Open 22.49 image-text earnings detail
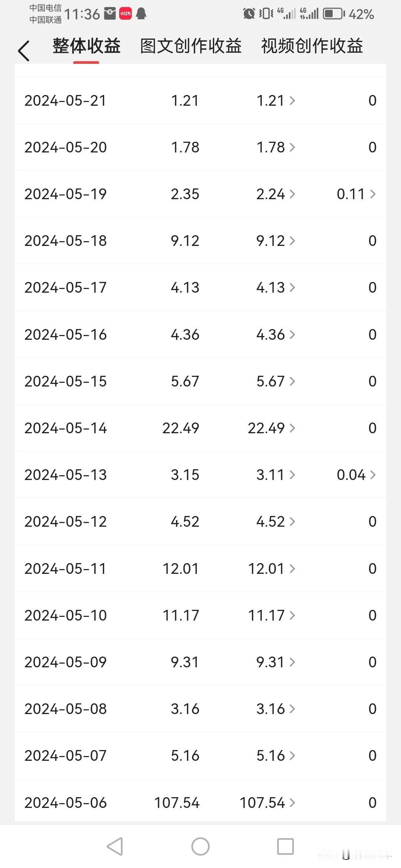Screen dimensions: 401x868 click(x=271, y=428)
